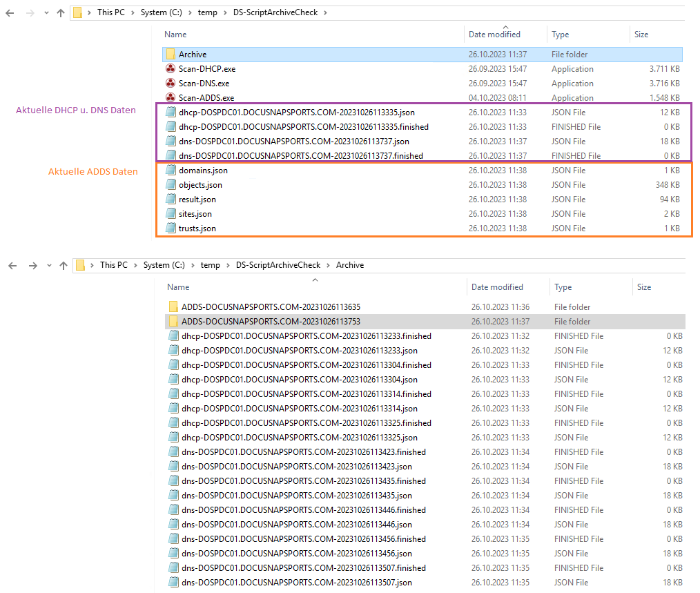Image resolution: width=700 pixels, height=593 pixels.
Task: Select dns 20231026113737.json file icon
Action: [171, 141]
